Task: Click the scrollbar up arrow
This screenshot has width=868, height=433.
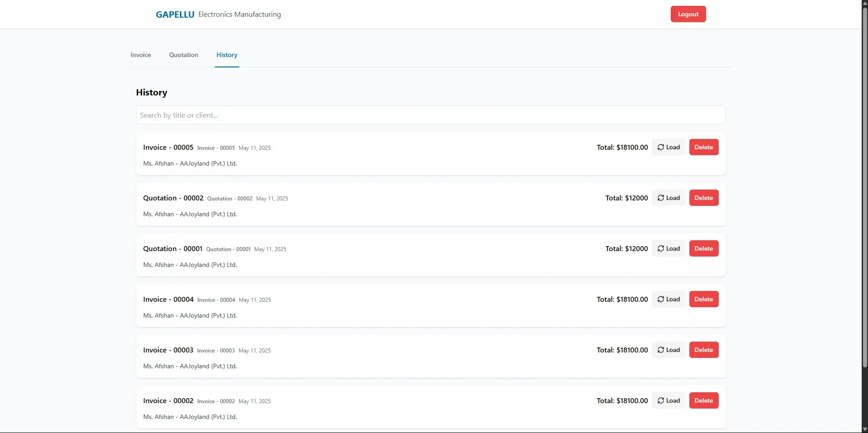Action: tap(865, 3)
